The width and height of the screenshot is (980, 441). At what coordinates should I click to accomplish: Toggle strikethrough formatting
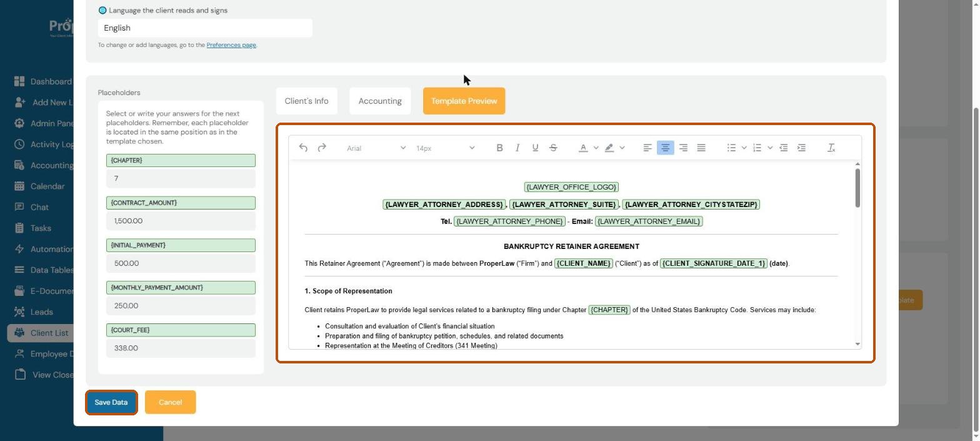click(x=553, y=148)
